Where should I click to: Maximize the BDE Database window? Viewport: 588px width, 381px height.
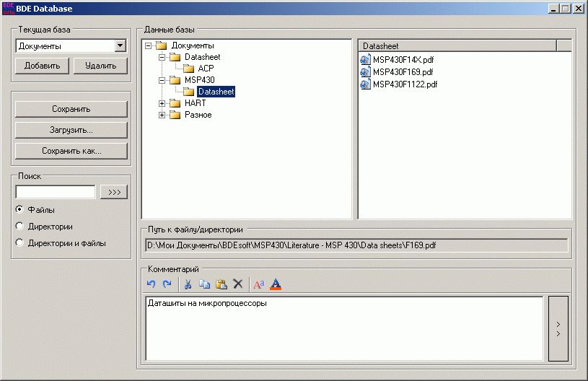click(566, 8)
